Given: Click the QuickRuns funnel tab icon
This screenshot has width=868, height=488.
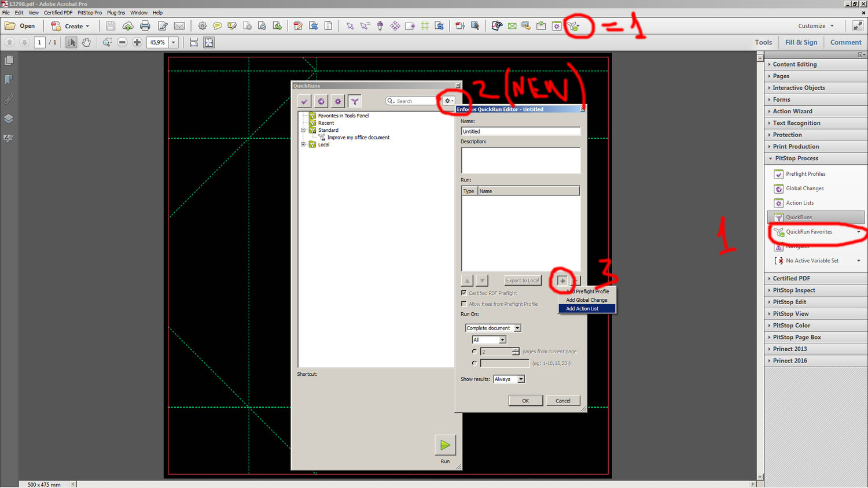Looking at the screenshot, I should click(355, 101).
